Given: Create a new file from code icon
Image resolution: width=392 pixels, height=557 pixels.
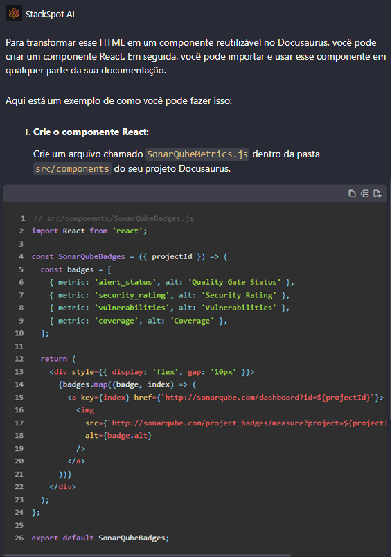Looking at the screenshot, I should tap(377, 193).
